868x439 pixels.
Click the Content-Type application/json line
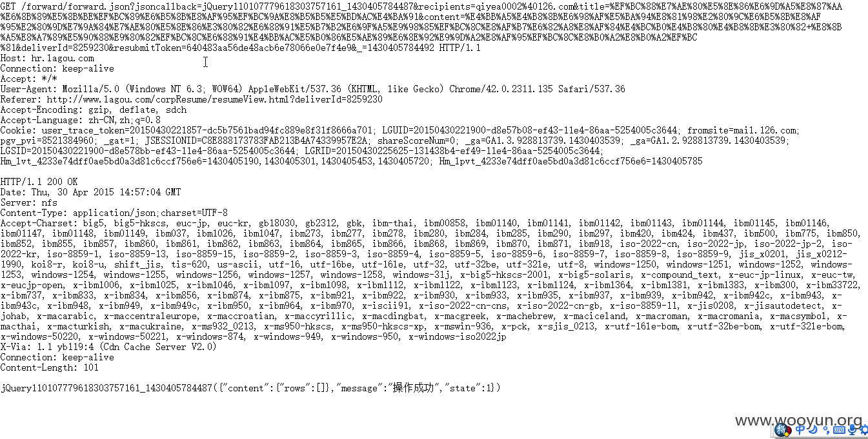[x=114, y=213]
